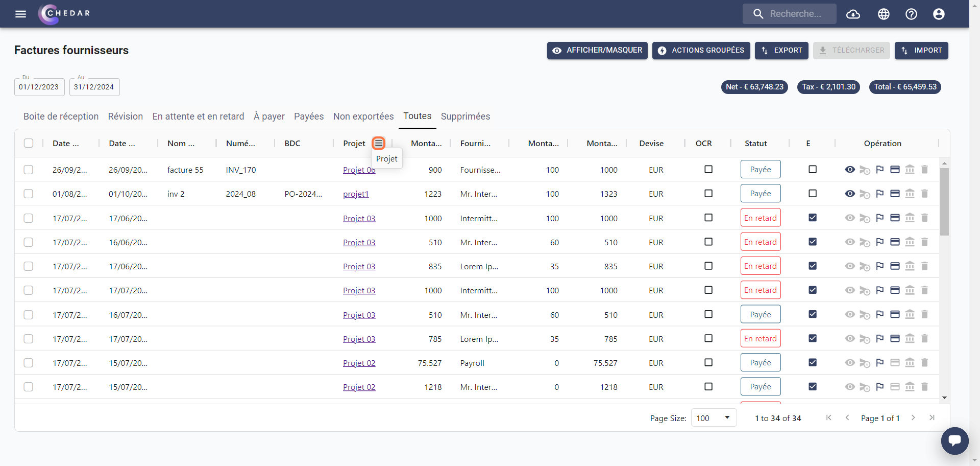This screenshot has width=980, height=466.
Task: Switch to Non exportées tab
Action: (363, 116)
